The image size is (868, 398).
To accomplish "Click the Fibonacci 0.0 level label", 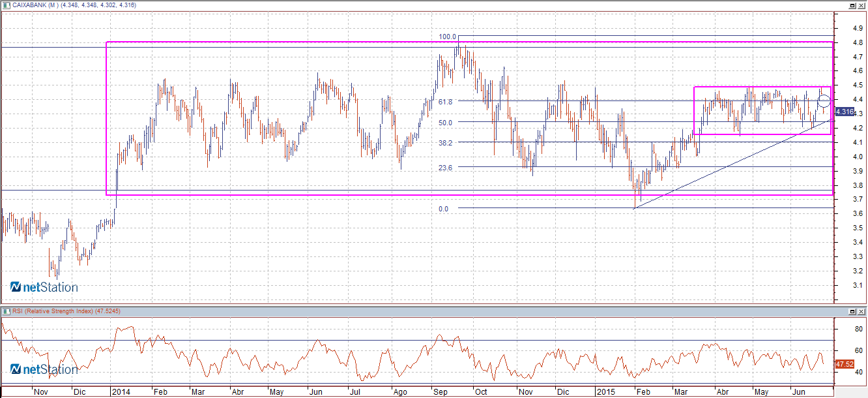I will (x=443, y=209).
